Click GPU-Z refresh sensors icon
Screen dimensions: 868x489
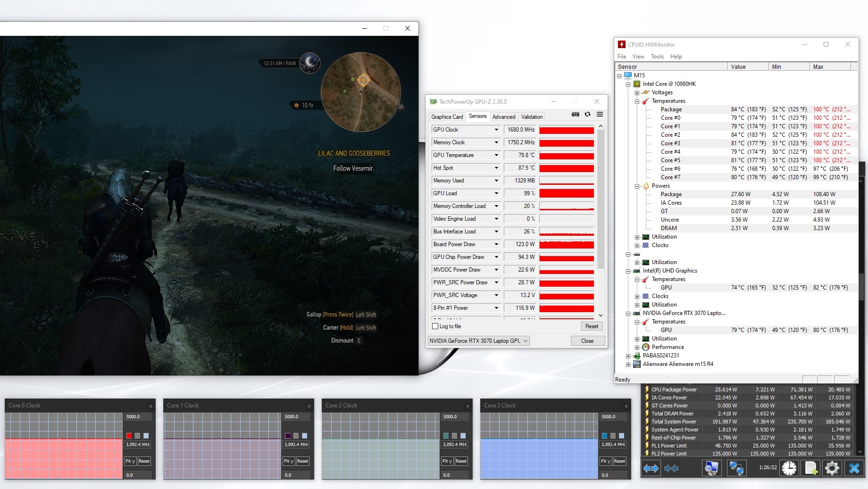pyautogui.click(x=587, y=114)
